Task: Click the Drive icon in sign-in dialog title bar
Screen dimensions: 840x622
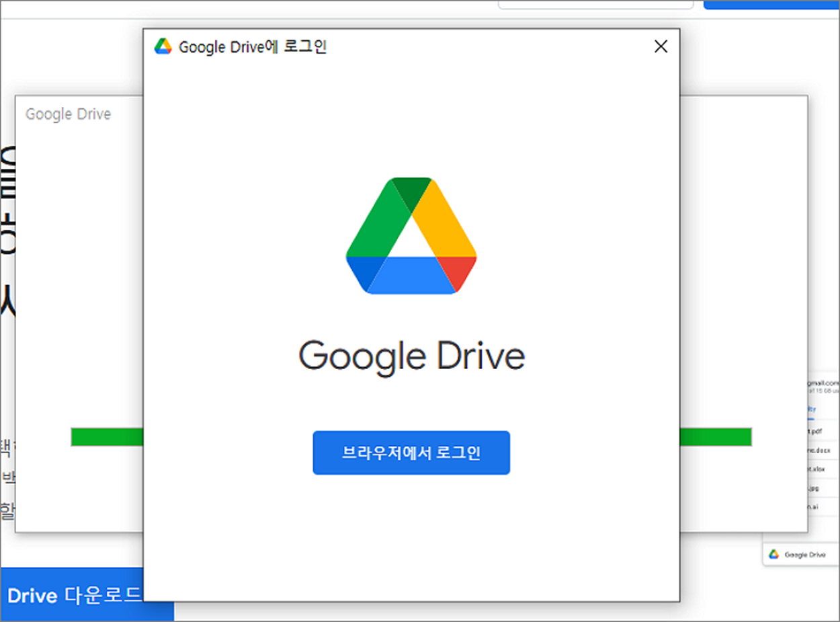Action: [x=163, y=46]
